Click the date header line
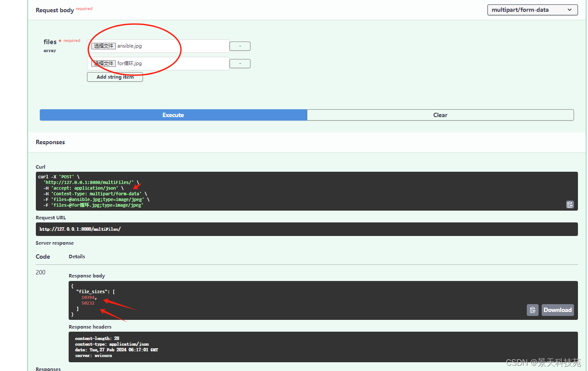 click(x=117, y=350)
